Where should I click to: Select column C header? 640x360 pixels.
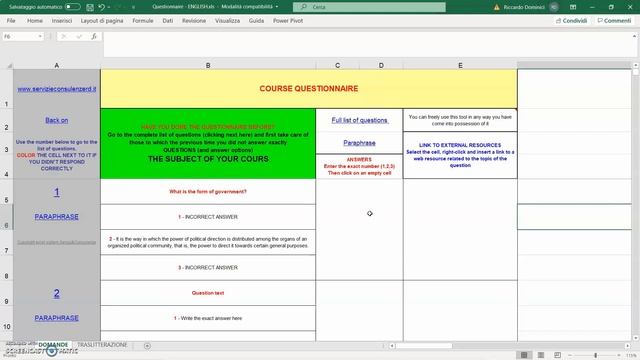click(x=338, y=65)
